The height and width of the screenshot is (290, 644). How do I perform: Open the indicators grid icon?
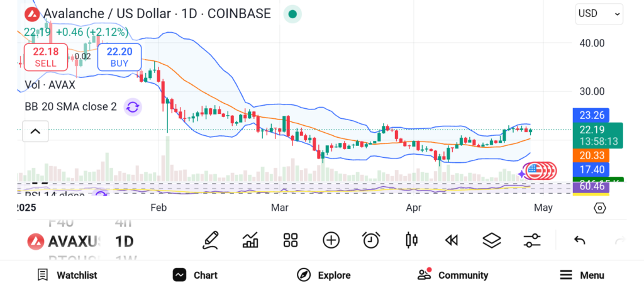tap(290, 240)
